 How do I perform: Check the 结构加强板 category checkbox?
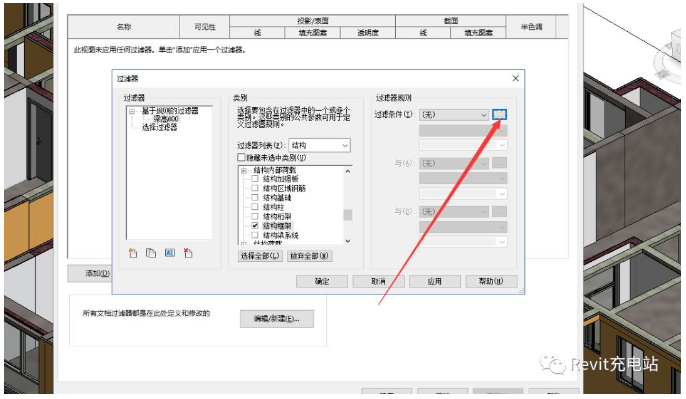point(255,179)
